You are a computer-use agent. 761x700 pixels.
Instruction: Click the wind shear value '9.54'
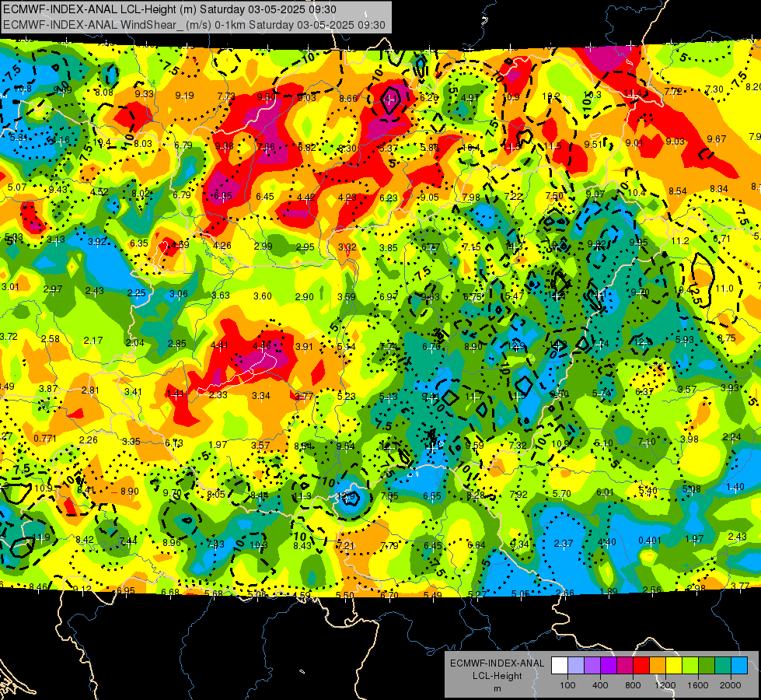point(345,446)
